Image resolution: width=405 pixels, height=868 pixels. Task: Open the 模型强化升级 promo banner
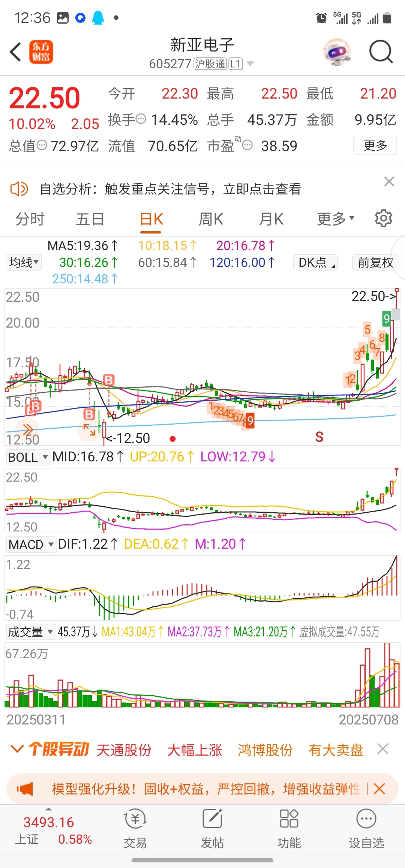coord(202,789)
